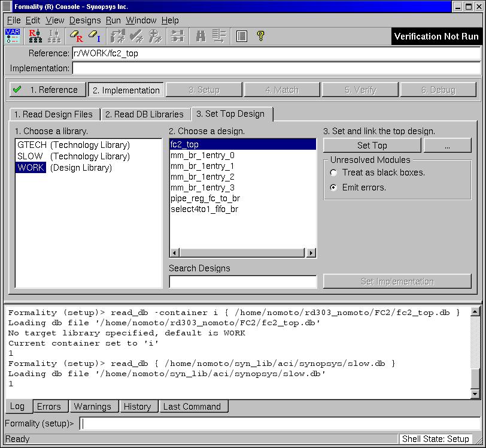The width and height of the screenshot is (486, 448).
Task: Select the GTECH technology library
Action: pos(74,145)
